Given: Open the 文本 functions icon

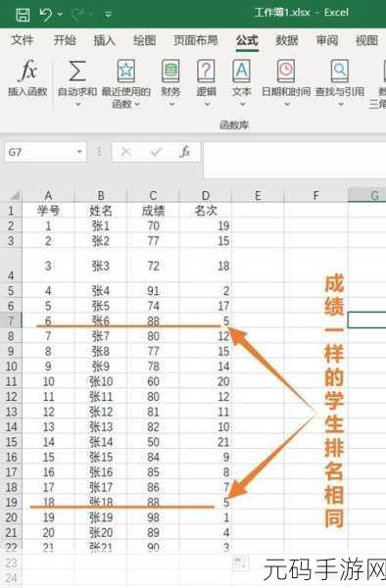Looking at the screenshot, I should coord(242,71).
